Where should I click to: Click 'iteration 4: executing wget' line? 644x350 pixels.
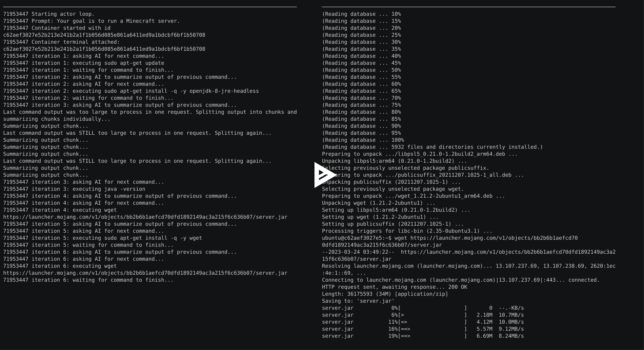pyautogui.click(x=60, y=210)
